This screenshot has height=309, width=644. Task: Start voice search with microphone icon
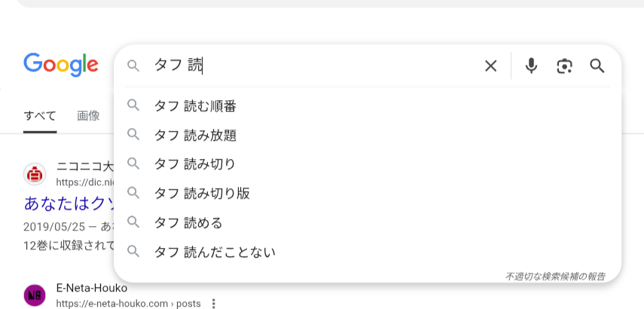[x=531, y=66]
